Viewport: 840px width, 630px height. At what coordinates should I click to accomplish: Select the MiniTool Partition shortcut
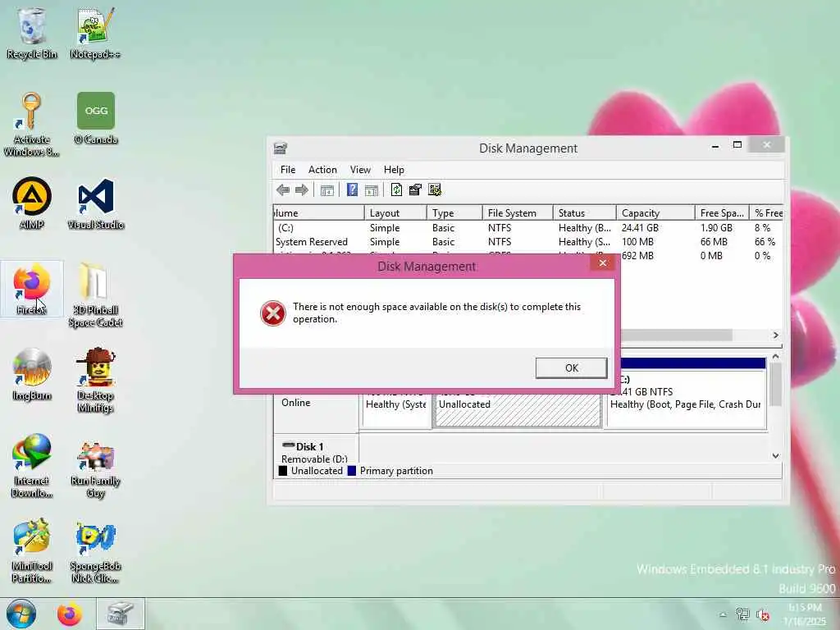coord(32,551)
